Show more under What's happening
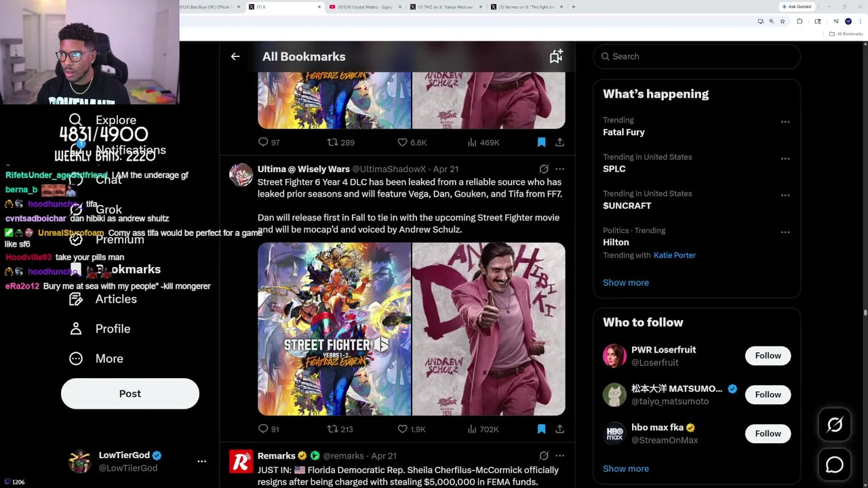 (626, 283)
